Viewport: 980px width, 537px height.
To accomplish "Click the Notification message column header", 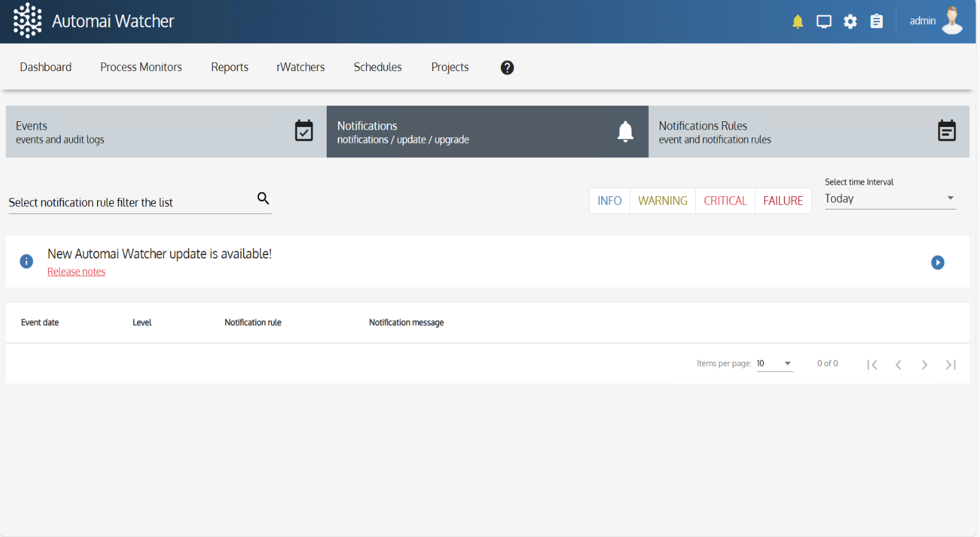I will pos(407,322).
